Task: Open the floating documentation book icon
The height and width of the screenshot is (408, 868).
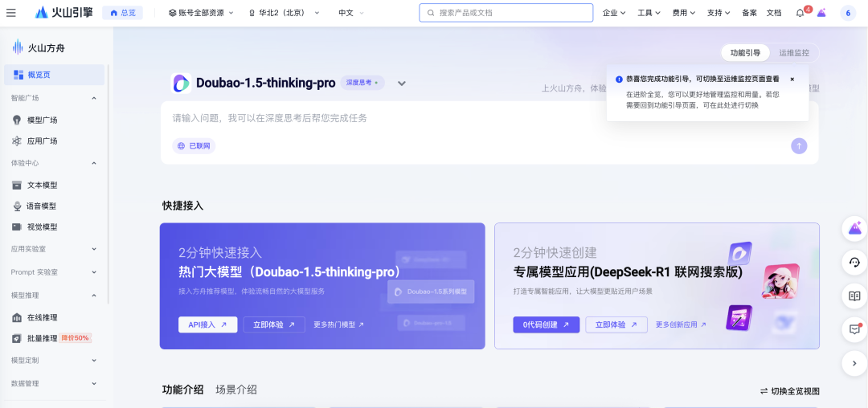Action: coord(854,296)
